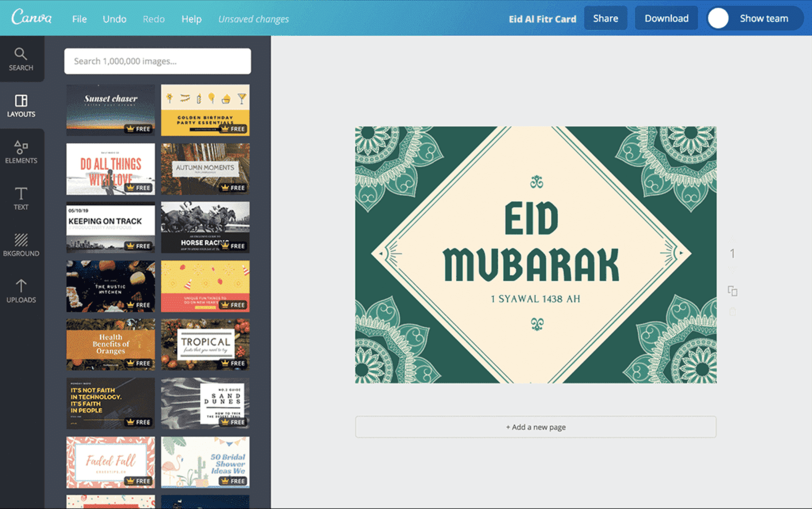The width and height of the screenshot is (812, 509).
Task: Choose the 50 Bridal Shower Ideas layout
Action: coord(205,462)
